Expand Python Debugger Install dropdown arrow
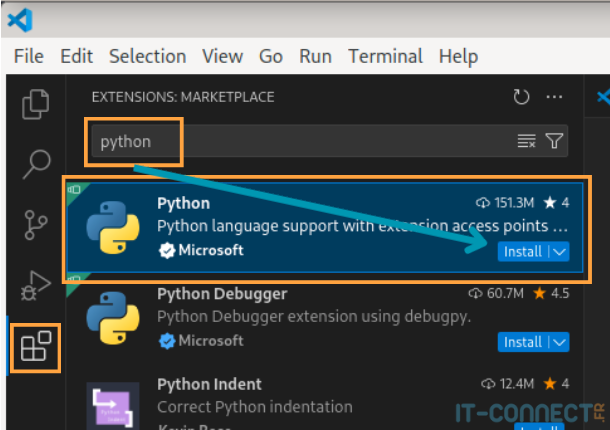This screenshot has width=610, height=430. (559, 342)
